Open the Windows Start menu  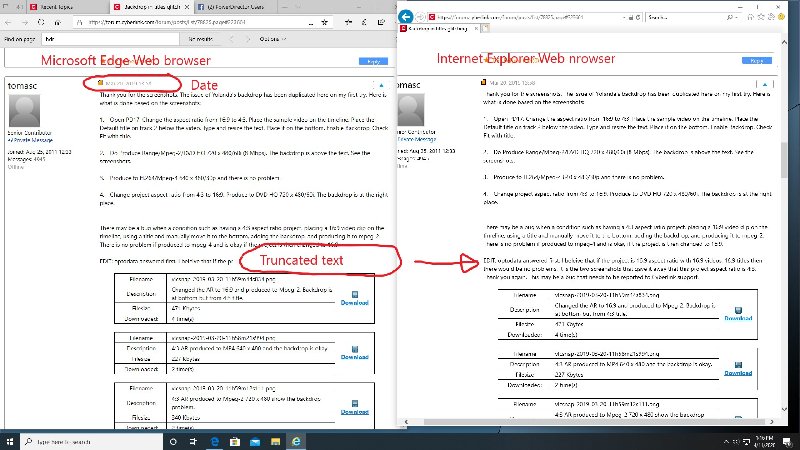pyautogui.click(x=9, y=441)
